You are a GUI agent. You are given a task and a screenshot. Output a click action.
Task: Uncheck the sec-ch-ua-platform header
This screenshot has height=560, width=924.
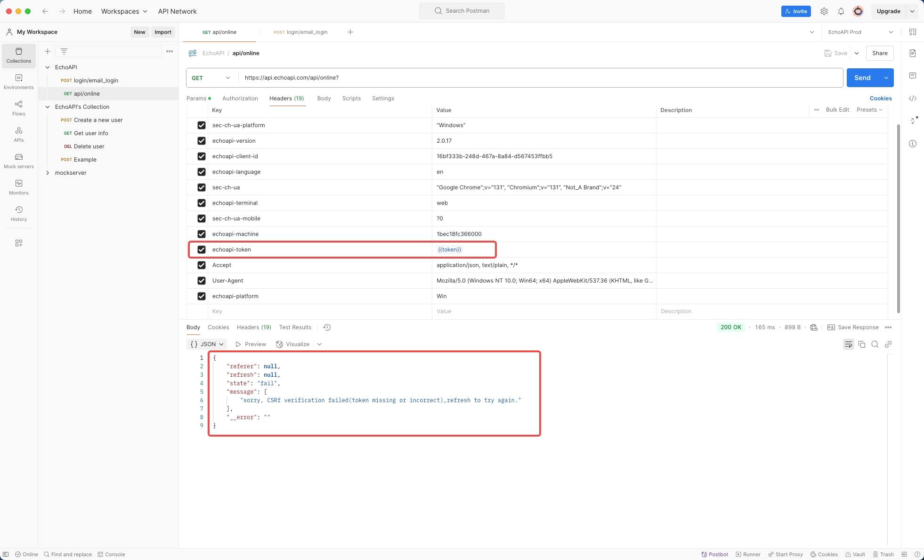pyautogui.click(x=202, y=125)
